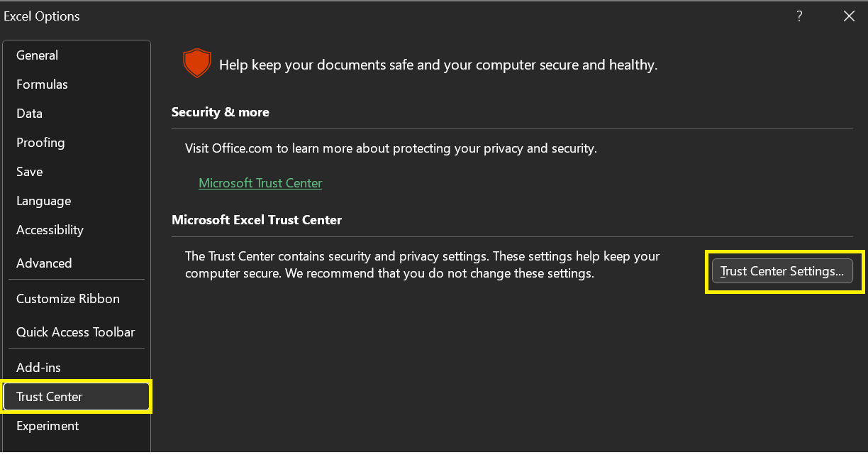This screenshot has height=460, width=868.
Task: Switch to the Save options page
Action: click(29, 171)
